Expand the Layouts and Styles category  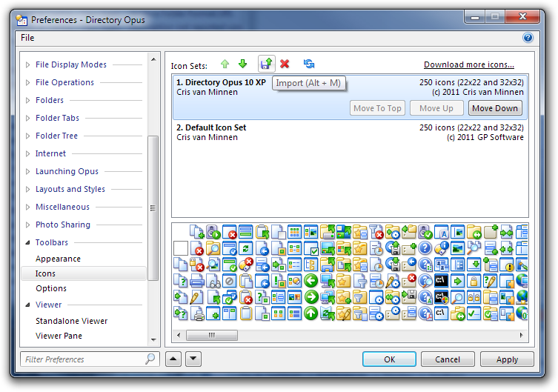[x=27, y=189]
